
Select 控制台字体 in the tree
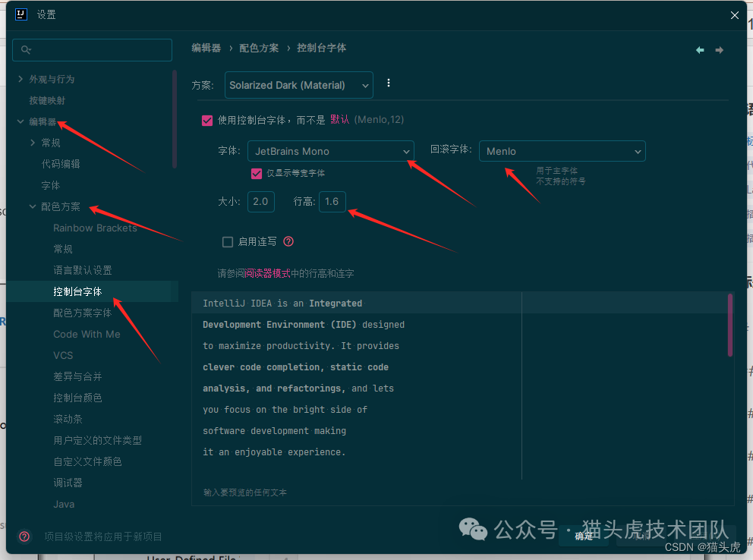[77, 291]
